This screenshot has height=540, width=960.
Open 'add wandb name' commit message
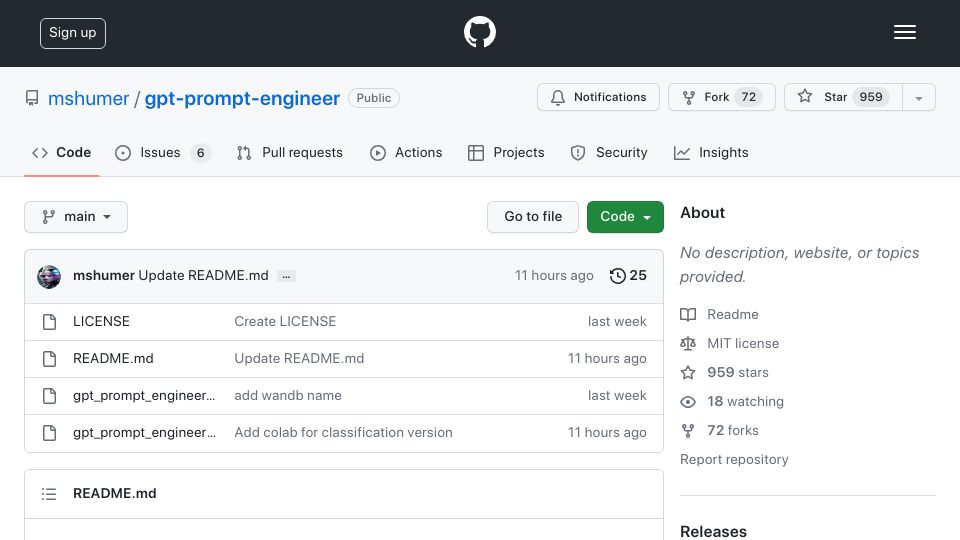[288, 396]
